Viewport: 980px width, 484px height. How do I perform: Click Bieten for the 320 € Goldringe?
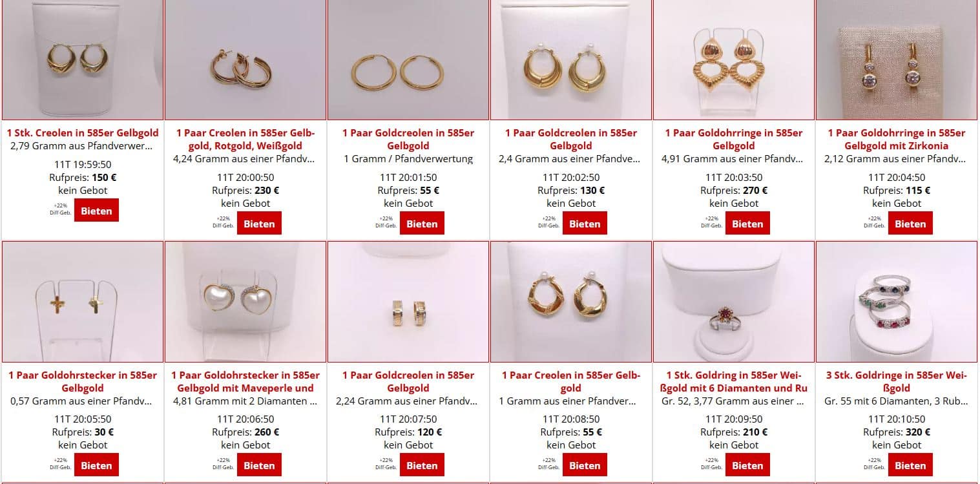click(x=910, y=465)
